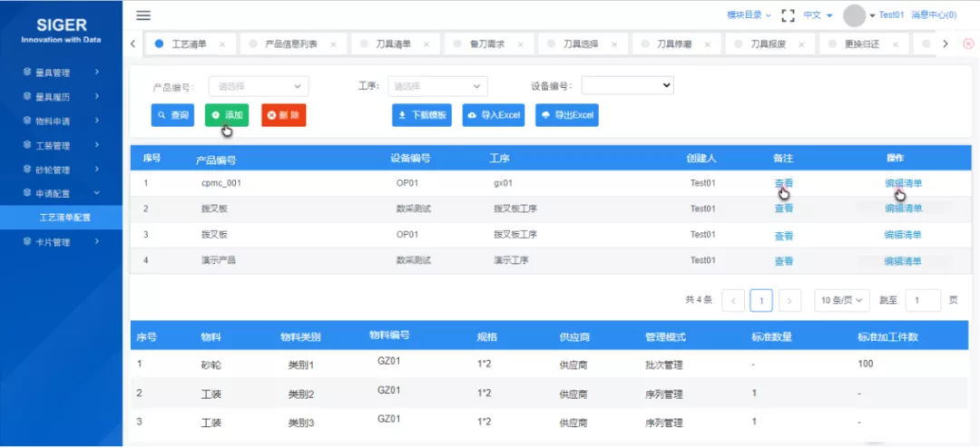Switch to the 刀具修磨 tab
This screenshot has width=980, height=448.
[x=674, y=44]
